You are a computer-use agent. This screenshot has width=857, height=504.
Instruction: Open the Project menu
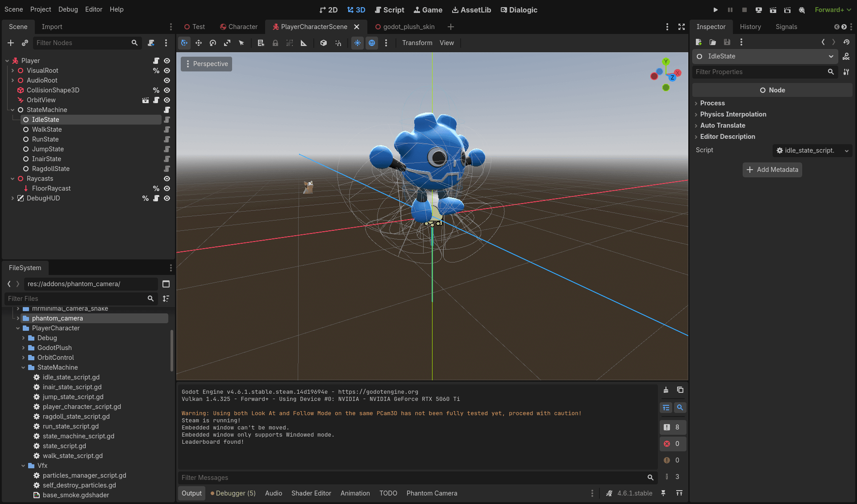tap(41, 9)
